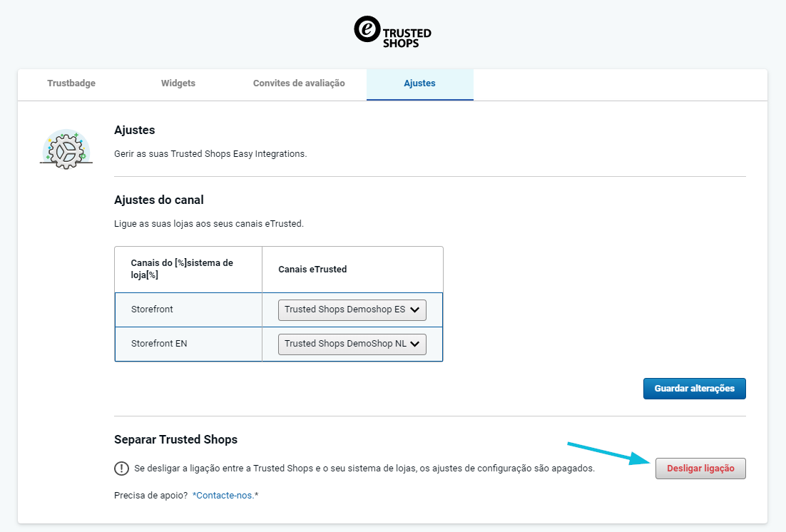This screenshot has height=532, width=786.
Task: Go to Convites de avaliação tab
Action: (x=299, y=83)
